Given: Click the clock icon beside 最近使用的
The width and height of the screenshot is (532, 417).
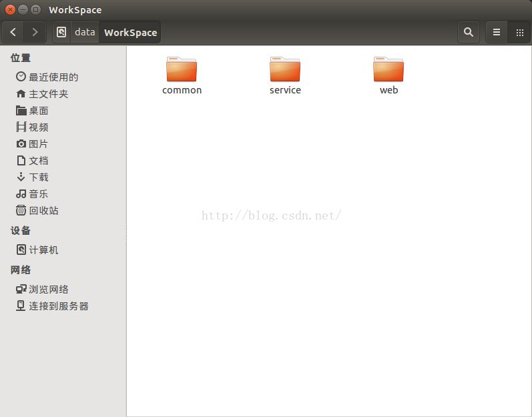Looking at the screenshot, I should (21, 77).
